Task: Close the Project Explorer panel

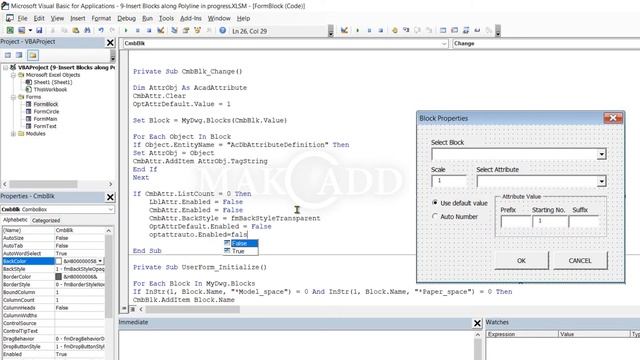Action: [x=110, y=42]
